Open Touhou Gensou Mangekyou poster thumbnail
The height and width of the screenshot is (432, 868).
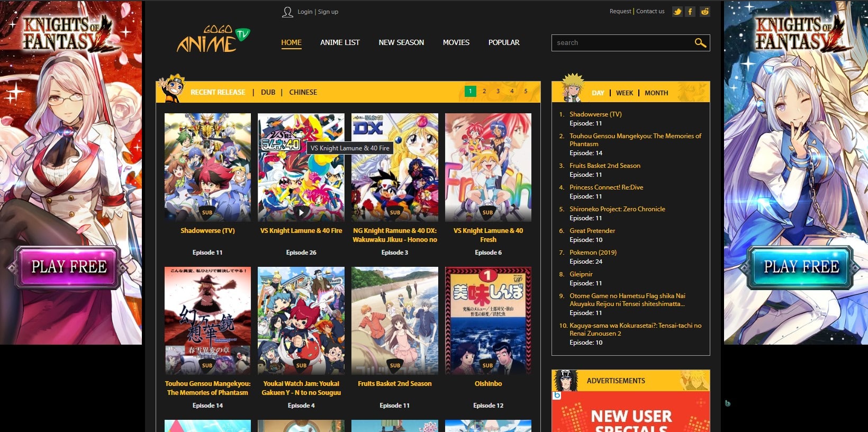tap(207, 321)
